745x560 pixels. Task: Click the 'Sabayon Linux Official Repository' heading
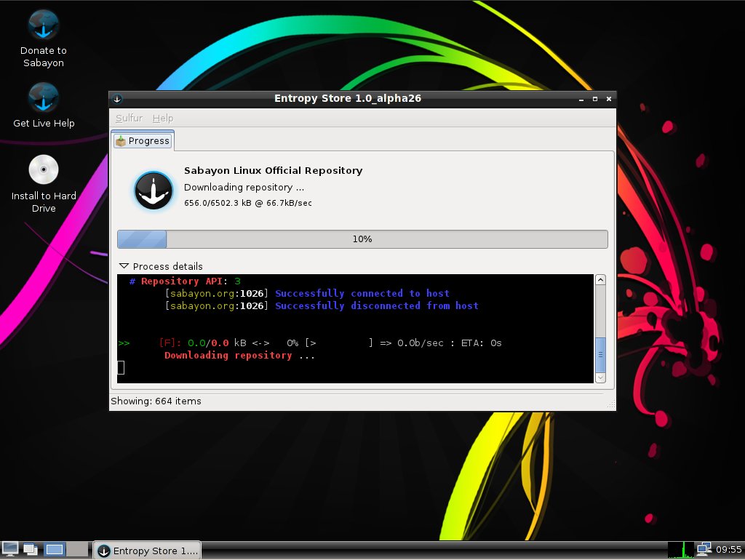pyautogui.click(x=274, y=170)
